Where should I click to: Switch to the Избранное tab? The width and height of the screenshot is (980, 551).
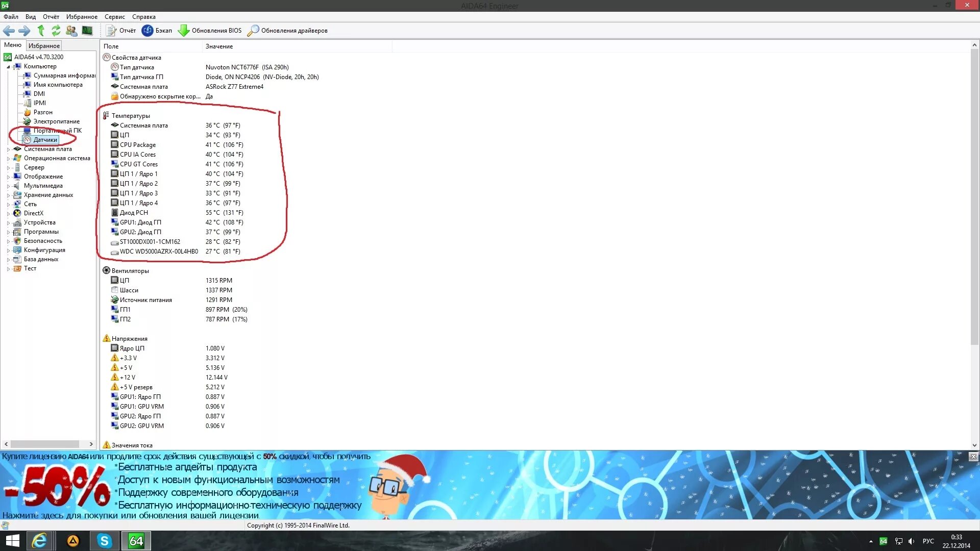44,45
